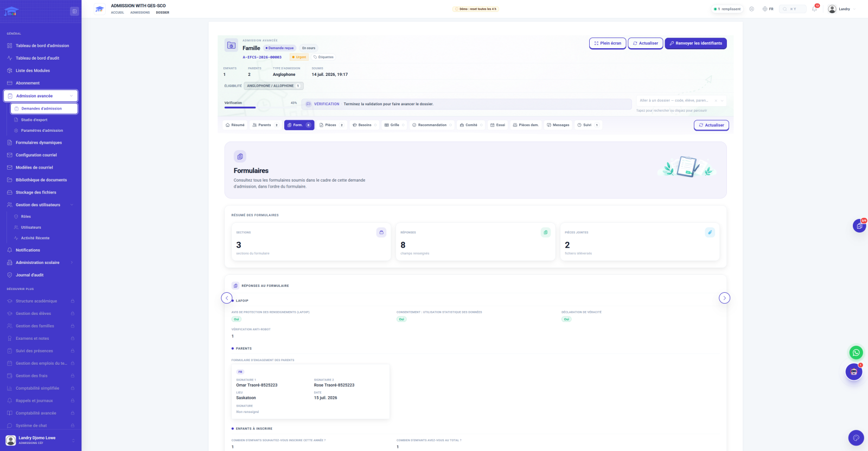
Task: Click the 1 remplissent status pill
Action: point(727,9)
